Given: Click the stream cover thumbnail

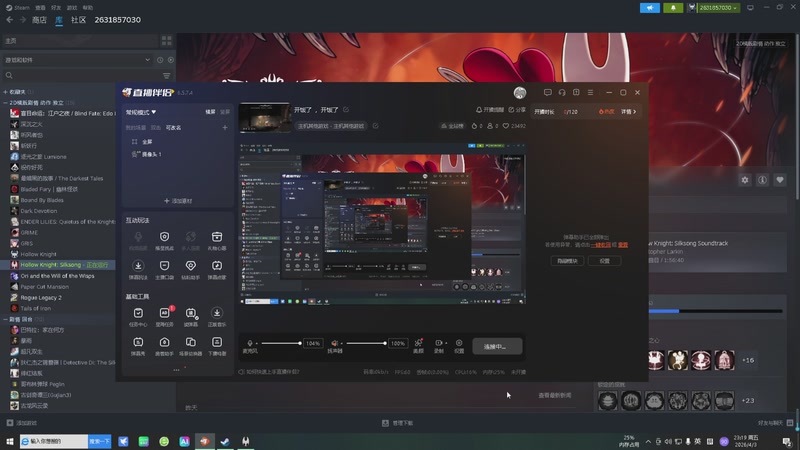Looking at the screenshot, I should pyautogui.click(x=265, y=117).
